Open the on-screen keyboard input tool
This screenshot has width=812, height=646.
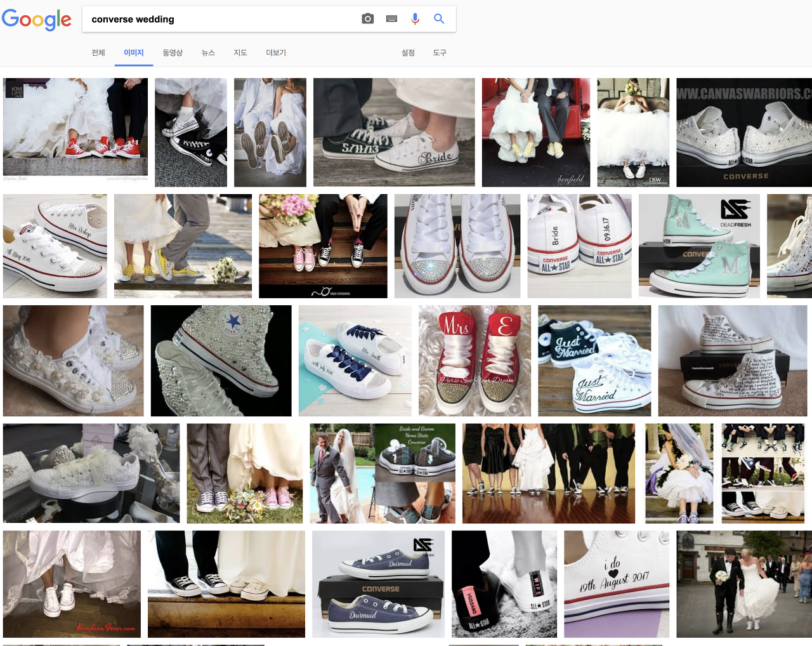(391, 19)
